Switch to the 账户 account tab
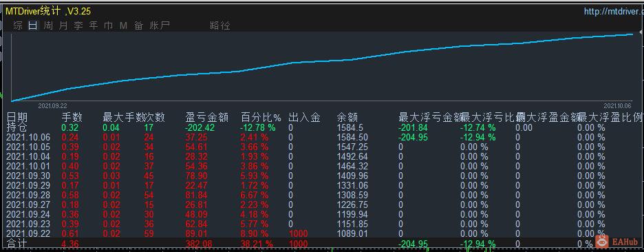Screen dimensions: 644x252 pyautogui.click(x=160, y=25)
